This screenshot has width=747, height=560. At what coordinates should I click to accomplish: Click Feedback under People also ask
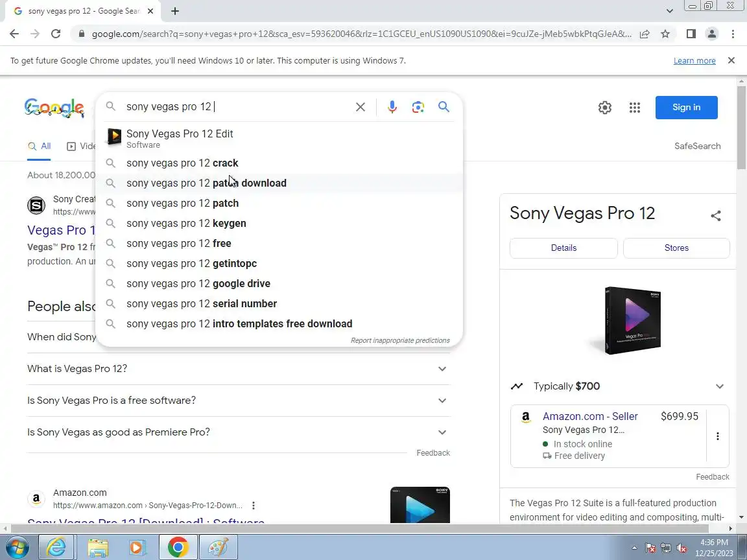(433, 453)
